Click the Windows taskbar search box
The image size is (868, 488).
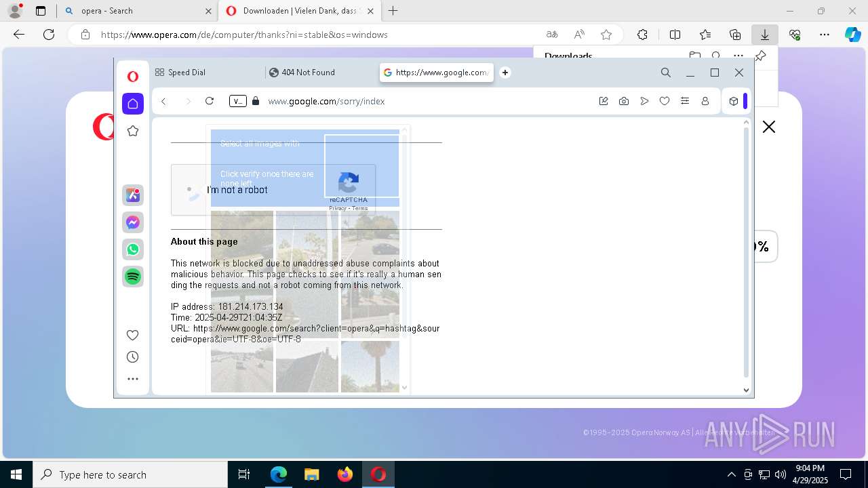130,474
